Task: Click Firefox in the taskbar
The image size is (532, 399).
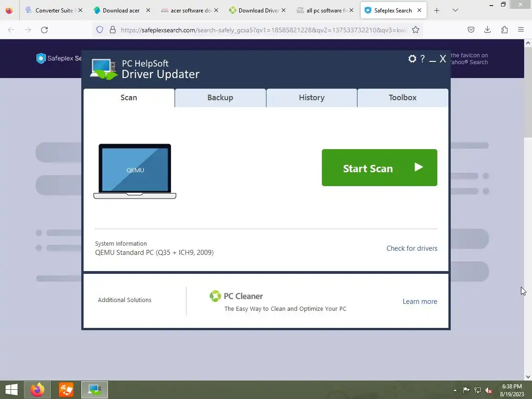Action: pyautogui.click(x=37, y=390)
